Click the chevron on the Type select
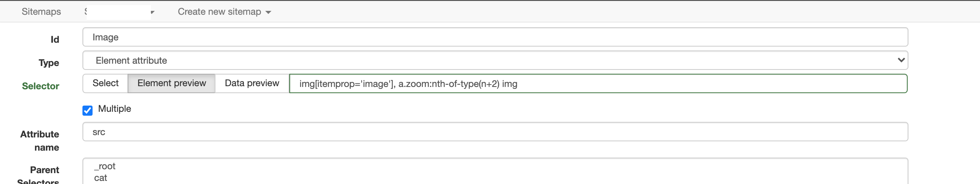 (901, 60)
